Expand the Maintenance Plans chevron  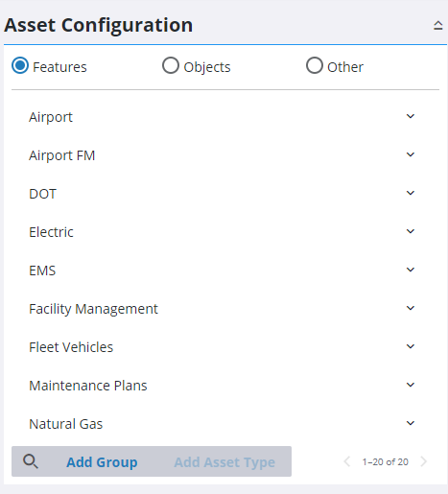(411, 385)
